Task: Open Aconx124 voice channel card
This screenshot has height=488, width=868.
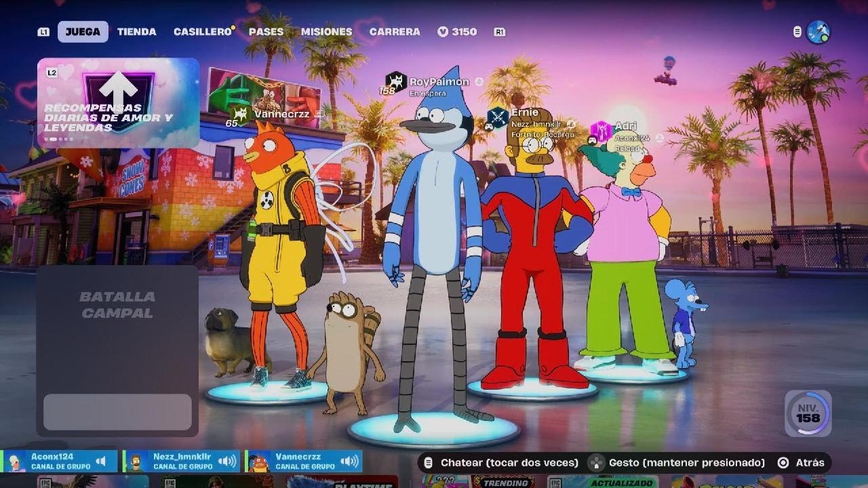Action: coord(59,462)
